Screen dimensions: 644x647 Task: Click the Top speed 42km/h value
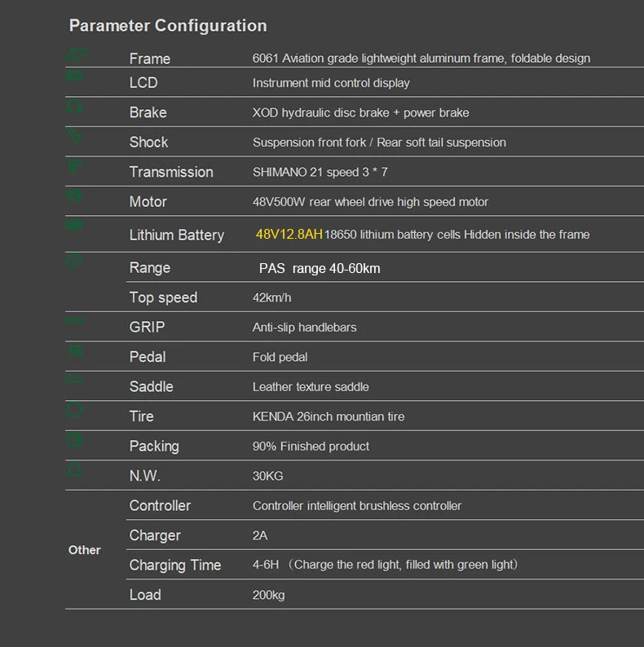point(271,297)
